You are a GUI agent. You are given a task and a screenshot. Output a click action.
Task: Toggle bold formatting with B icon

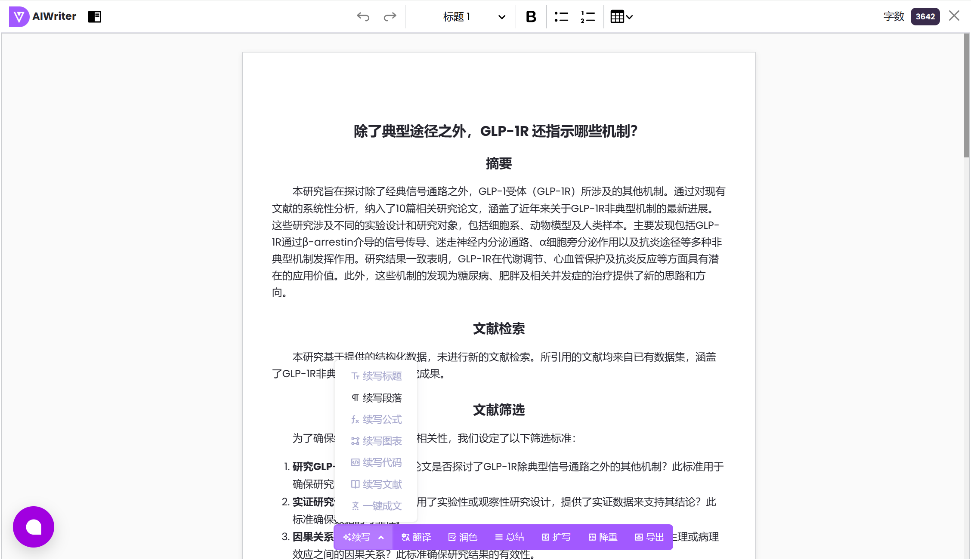(x=531, y=17)
